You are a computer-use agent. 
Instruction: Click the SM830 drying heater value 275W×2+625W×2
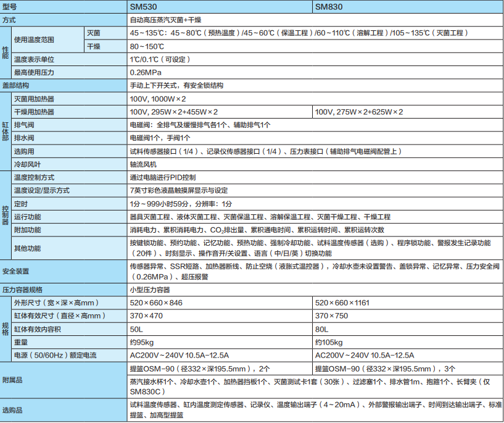click(x=359, y=112)
